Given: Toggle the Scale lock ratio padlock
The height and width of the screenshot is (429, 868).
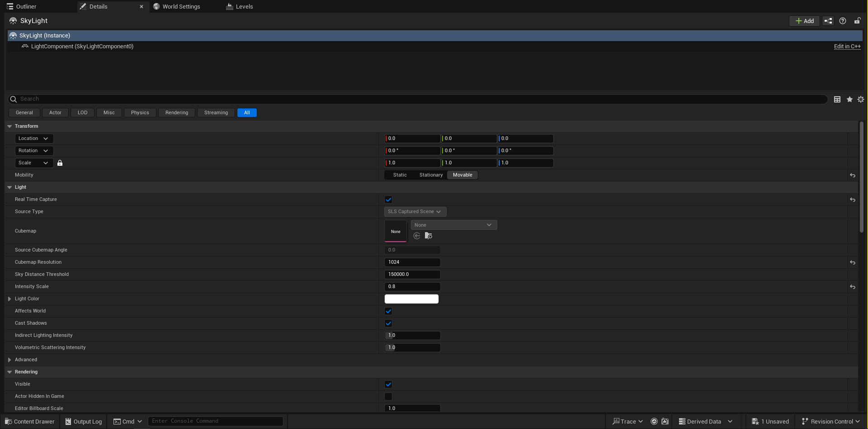Looking at the screenshot, I should 60,163.
